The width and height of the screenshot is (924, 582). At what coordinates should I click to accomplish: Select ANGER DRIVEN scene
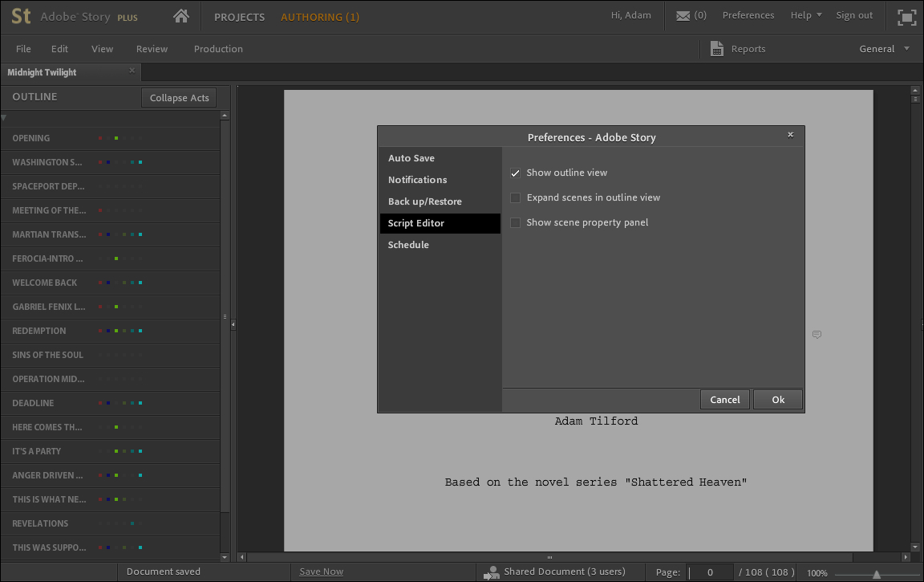coord(110,475)
